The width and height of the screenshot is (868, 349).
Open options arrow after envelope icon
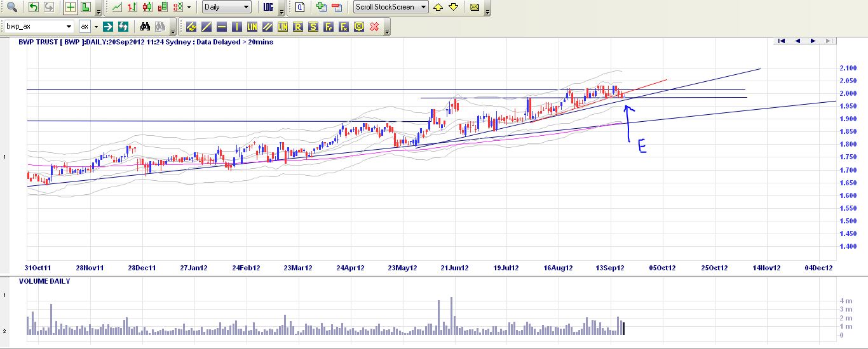[x=487, y=11]
